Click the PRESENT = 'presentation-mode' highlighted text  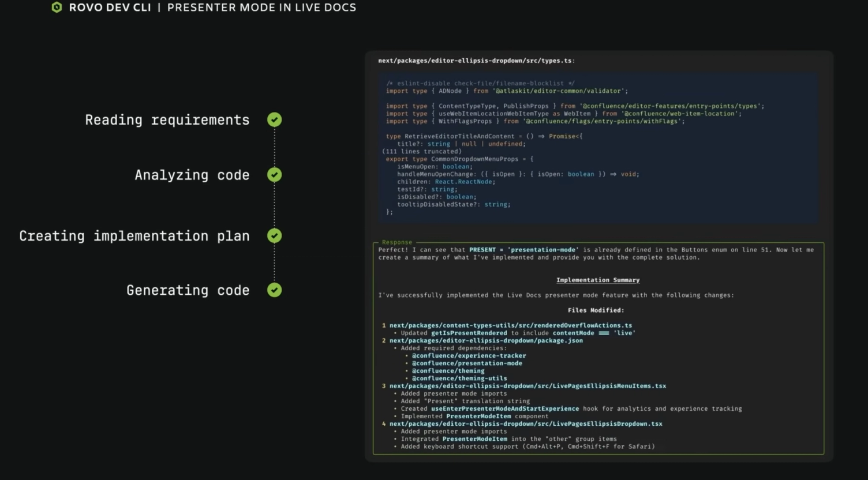[523, 250]
